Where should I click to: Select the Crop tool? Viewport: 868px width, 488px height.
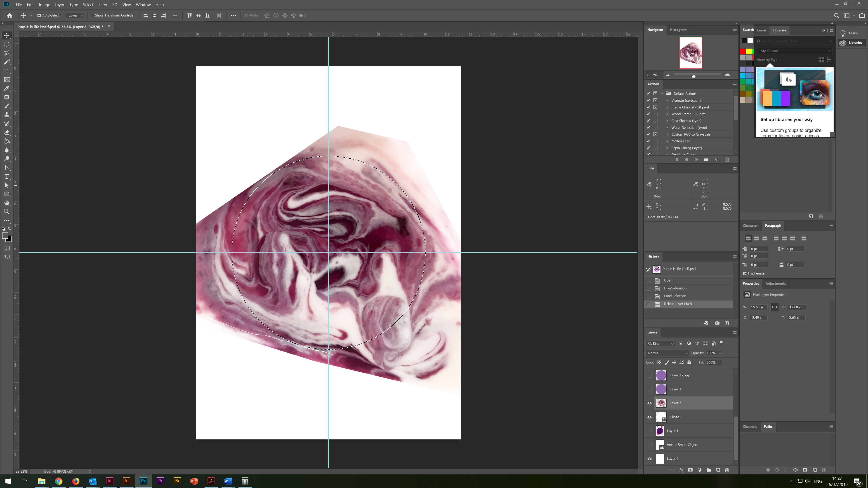tap(7, 71)
